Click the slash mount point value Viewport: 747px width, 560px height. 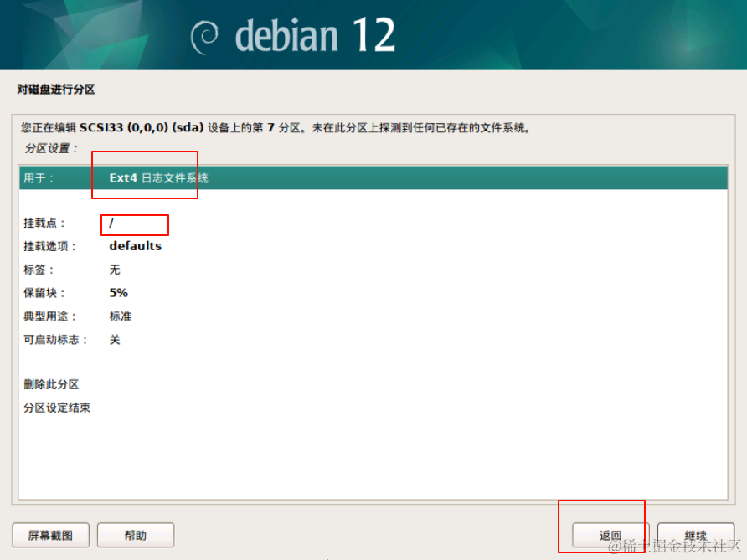111,223
